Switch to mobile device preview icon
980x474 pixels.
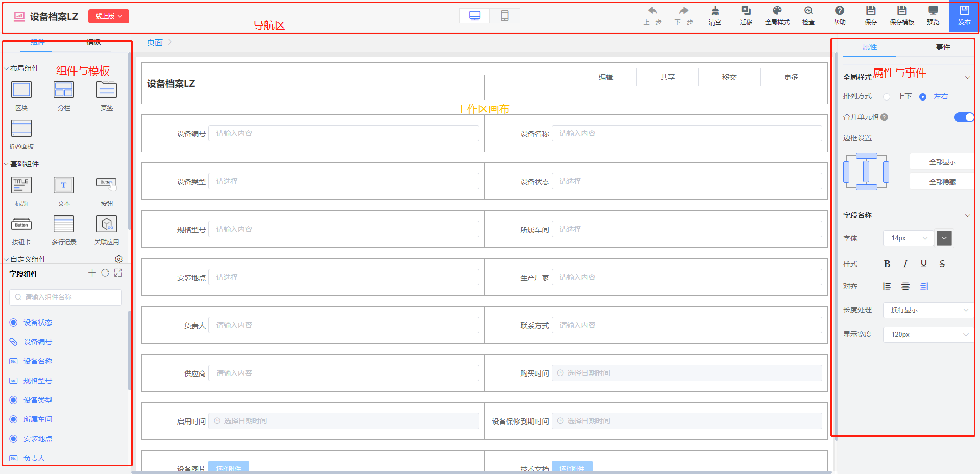[504, 16]
